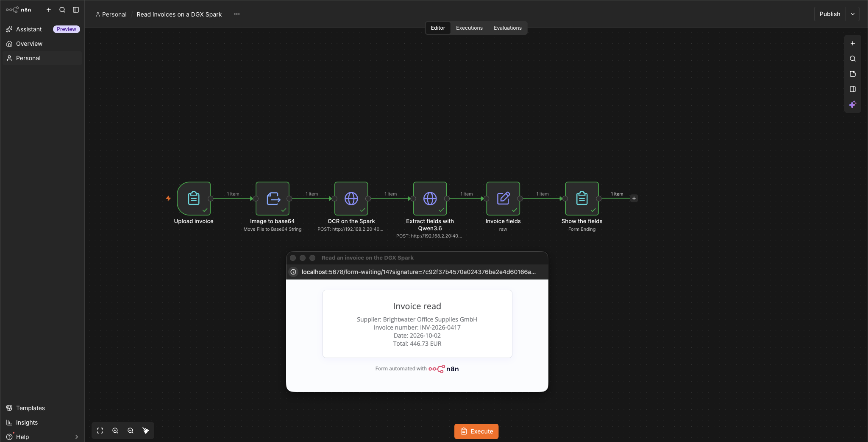Expand the Help menu
Image resolution: width=868 pixels, height=442 pixels.
pos(42,437)
